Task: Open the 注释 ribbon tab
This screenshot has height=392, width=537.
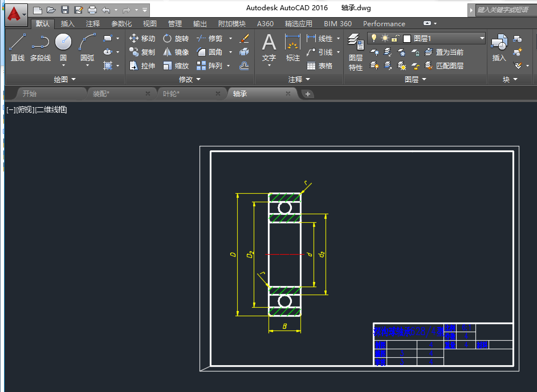Action: tap(93, 23)
